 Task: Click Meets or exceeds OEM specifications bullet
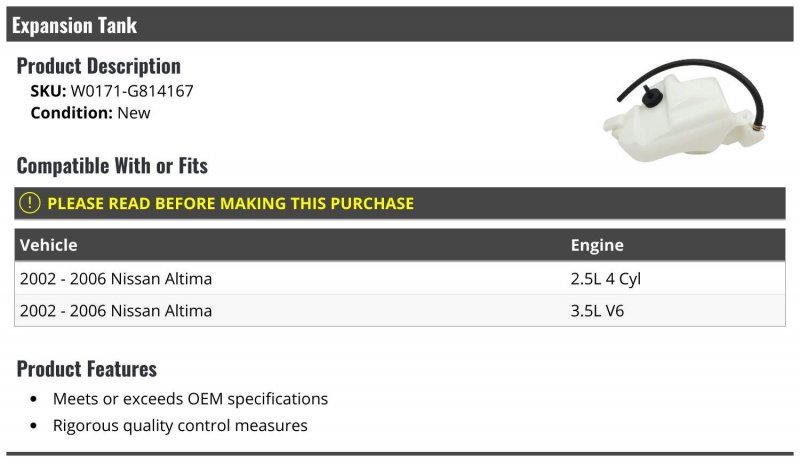coord(190,399)
